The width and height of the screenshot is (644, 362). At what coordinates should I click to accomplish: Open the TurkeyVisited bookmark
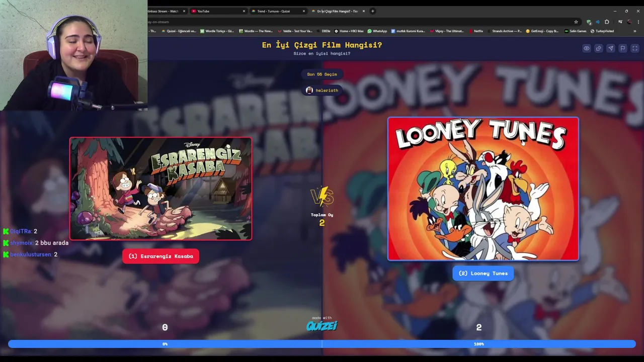tap(602, 31)
